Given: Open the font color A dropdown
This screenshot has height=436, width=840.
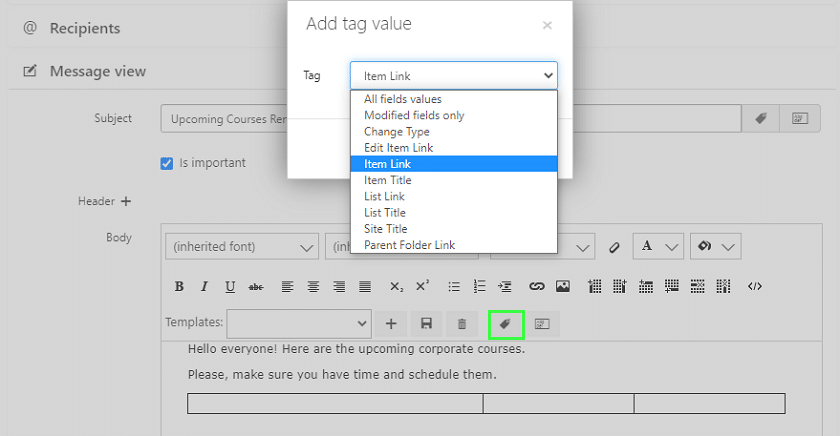Looking at the screenshot, I should coord(658,246).
